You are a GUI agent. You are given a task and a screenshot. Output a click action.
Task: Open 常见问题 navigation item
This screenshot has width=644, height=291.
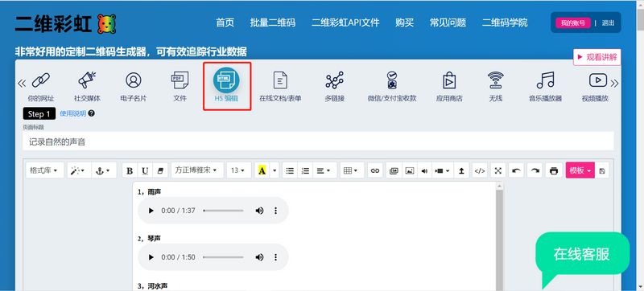(448, 23)
